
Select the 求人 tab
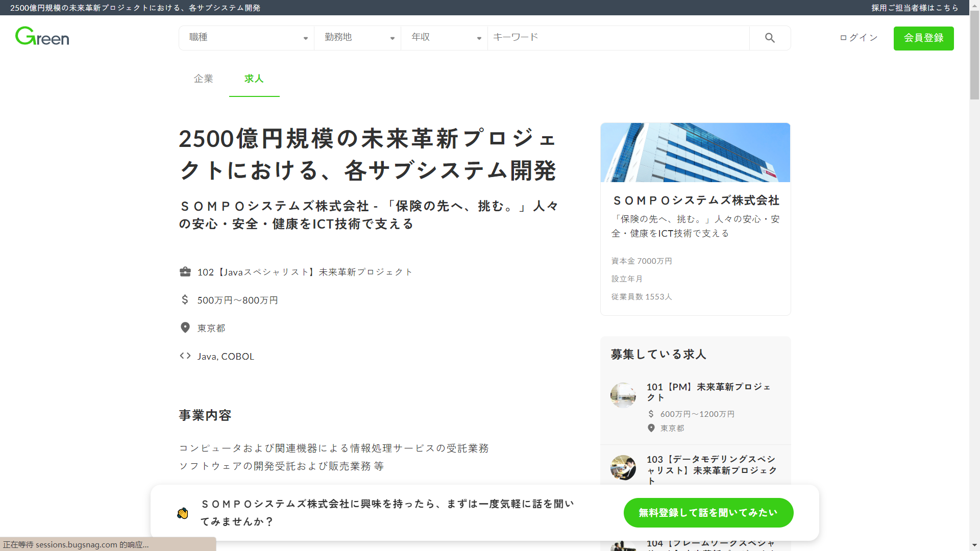click(x=254, y=79)
